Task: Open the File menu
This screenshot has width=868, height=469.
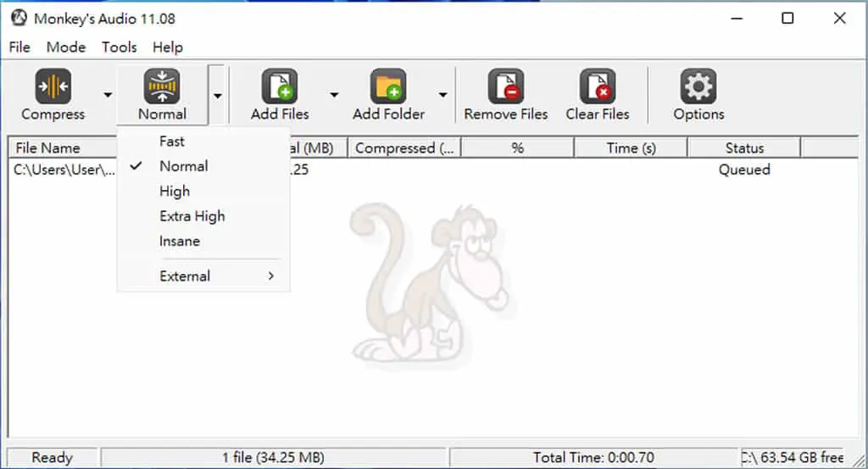Action: click(19, 47)
